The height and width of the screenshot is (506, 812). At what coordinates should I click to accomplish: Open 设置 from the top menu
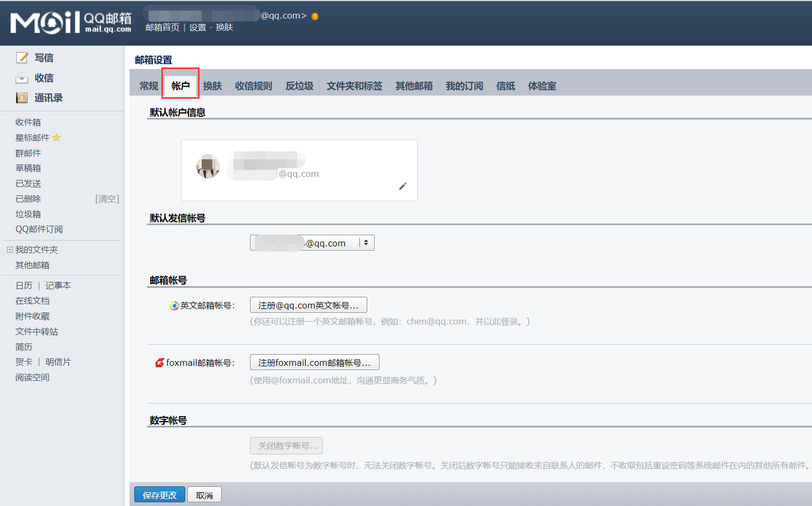pos(197,27)
